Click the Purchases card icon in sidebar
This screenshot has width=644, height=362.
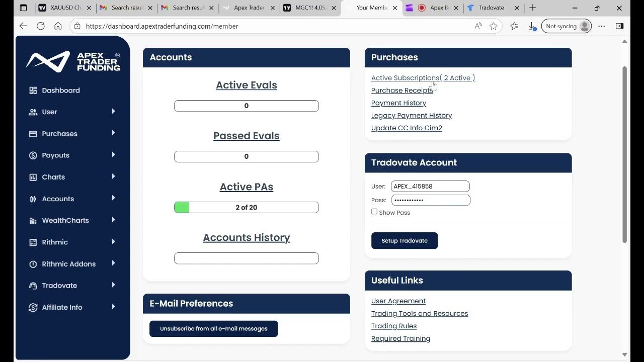[x=33, y=134]
